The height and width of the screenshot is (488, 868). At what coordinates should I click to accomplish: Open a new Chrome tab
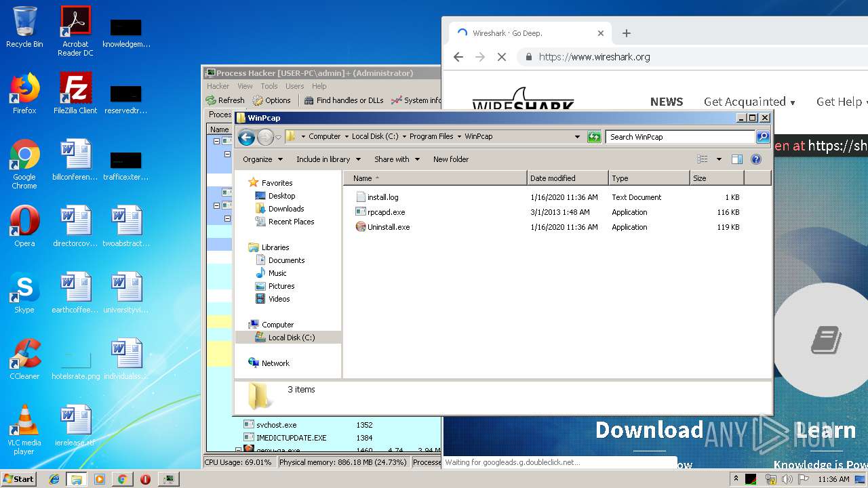tap(627, 33)
